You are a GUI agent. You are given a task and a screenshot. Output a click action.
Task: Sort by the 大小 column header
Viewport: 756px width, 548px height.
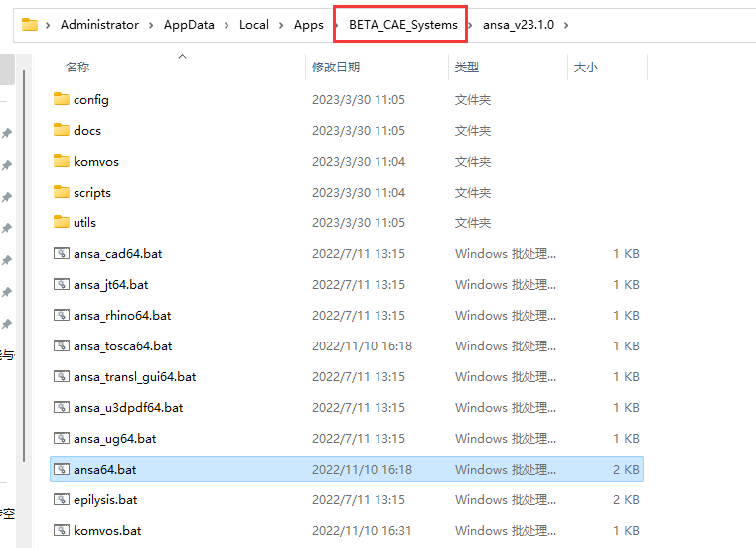pos(586,67)
